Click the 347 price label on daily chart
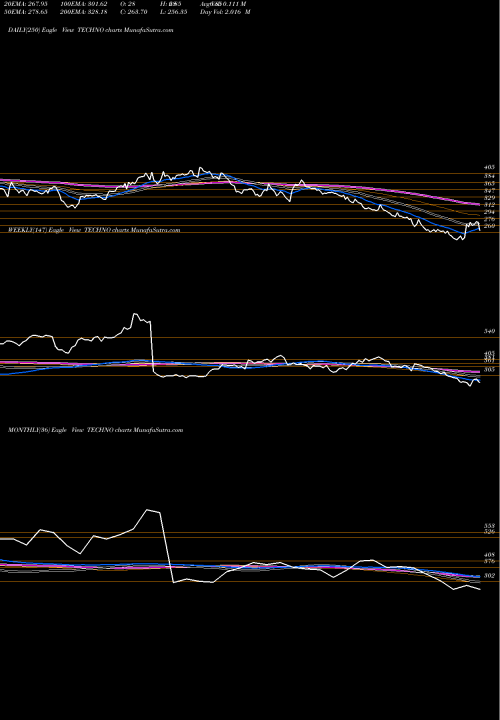The width and height of the screenshot is (500, 720). click(489, 191)
